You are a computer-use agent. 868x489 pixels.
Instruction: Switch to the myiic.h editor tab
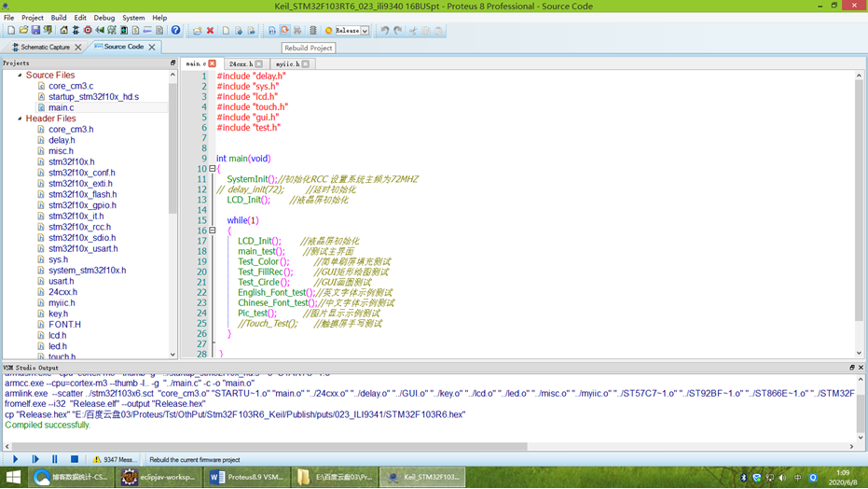tap(287, 63)
